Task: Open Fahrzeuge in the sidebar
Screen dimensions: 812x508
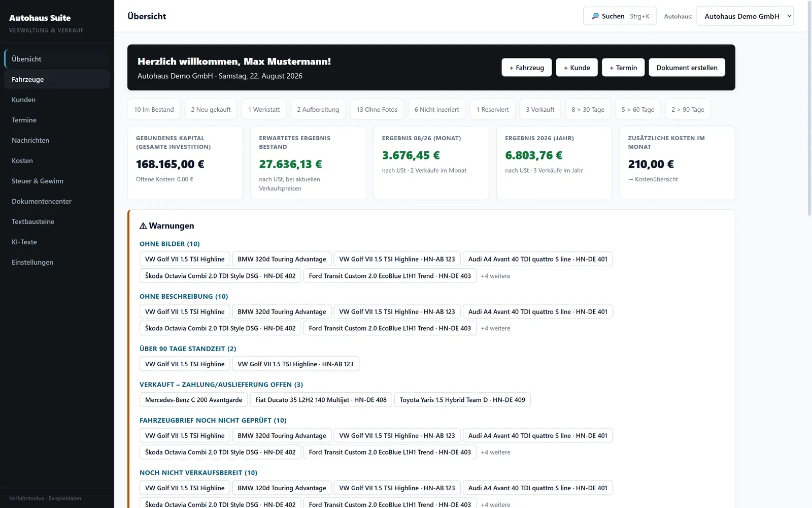Action: [57, 79]
